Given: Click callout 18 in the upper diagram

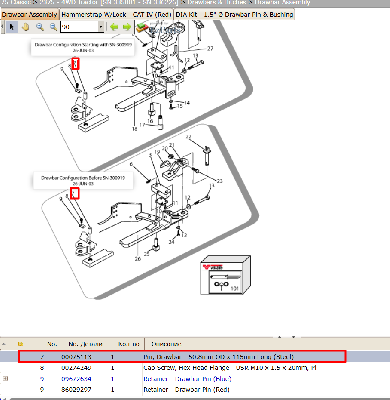Looking at the screenshot, I should pos(135,129).
